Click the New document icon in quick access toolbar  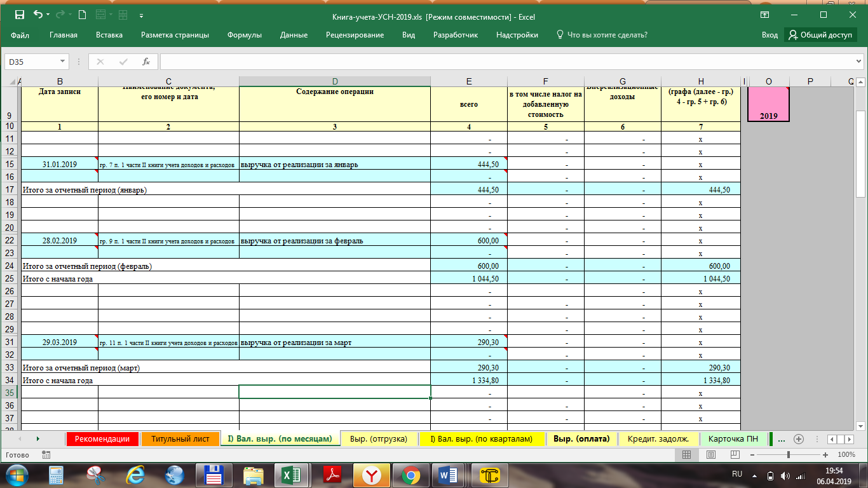tap(82, 15)
